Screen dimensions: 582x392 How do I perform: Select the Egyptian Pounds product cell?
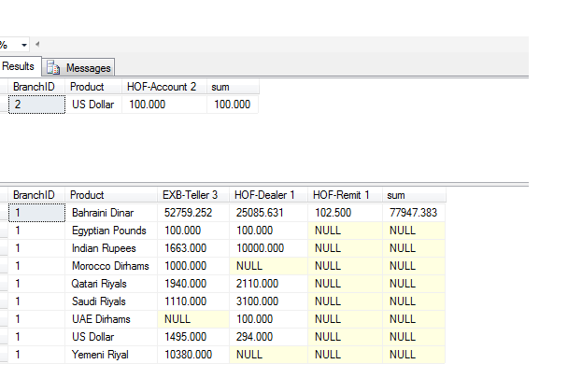click(111, 231)
